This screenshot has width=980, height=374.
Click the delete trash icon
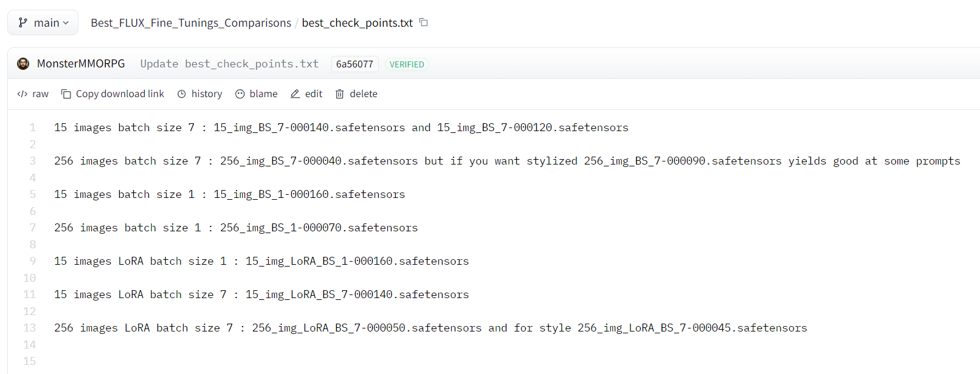coord(340,94)
